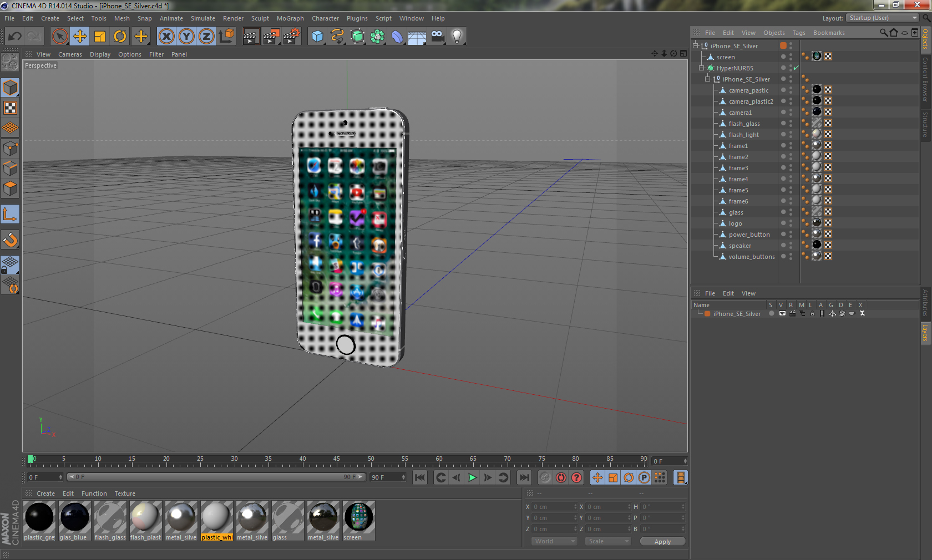
Task: Open the Layout Startup dropdown
Action: tap(883, 18)
